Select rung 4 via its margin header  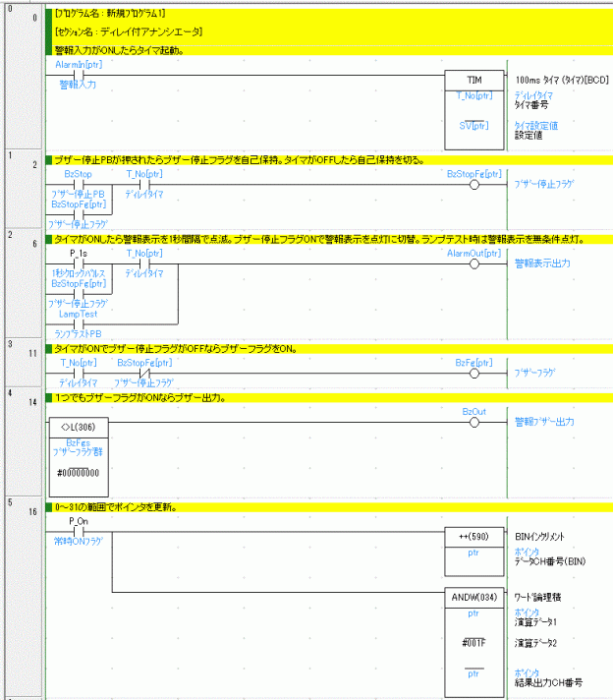tap(24, 441)
